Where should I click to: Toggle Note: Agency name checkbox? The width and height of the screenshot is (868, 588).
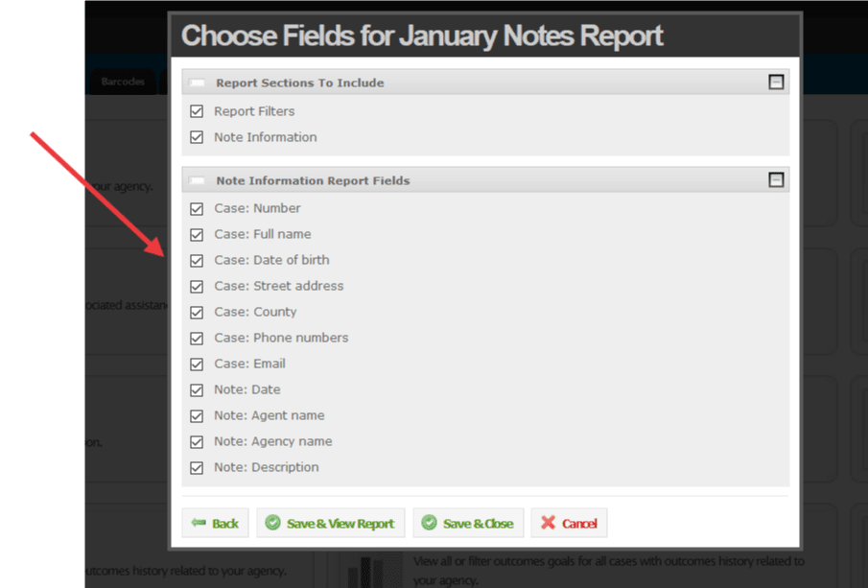point(197,441)
